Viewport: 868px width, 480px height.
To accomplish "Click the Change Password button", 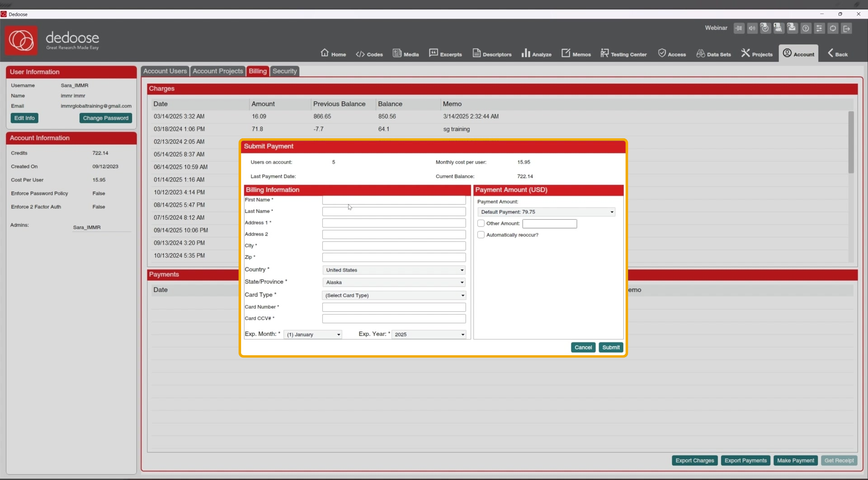I will [x=106, y=118].
